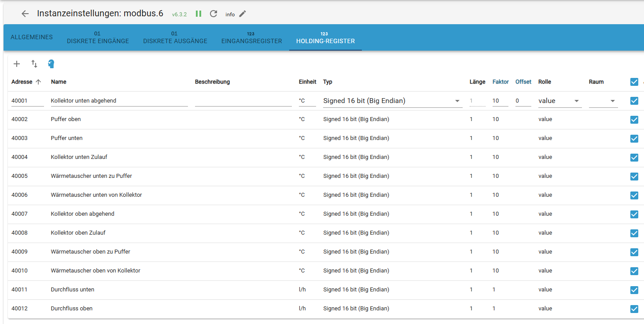The height and width of the screenshot is (324, 644).
Task: Click the Faktor column header
Action: (x=500, y=82)
